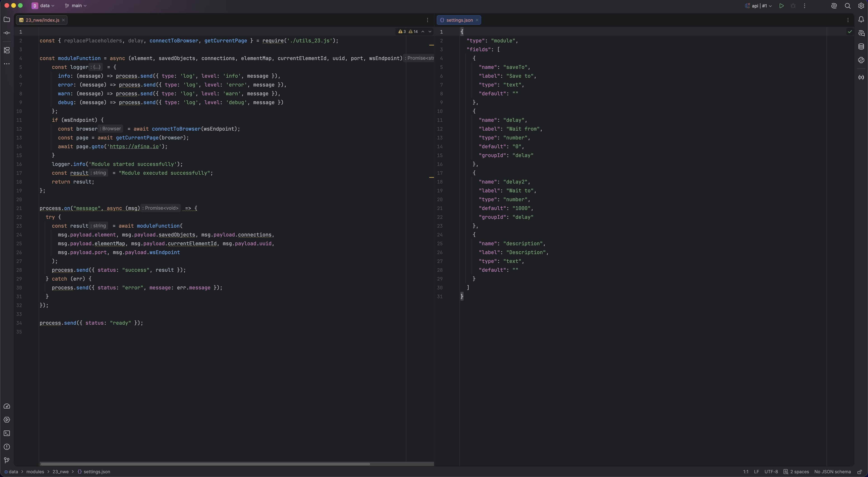Open the No JSON schema selector
This screenshot has height=477, width=868.
point(832,472)
